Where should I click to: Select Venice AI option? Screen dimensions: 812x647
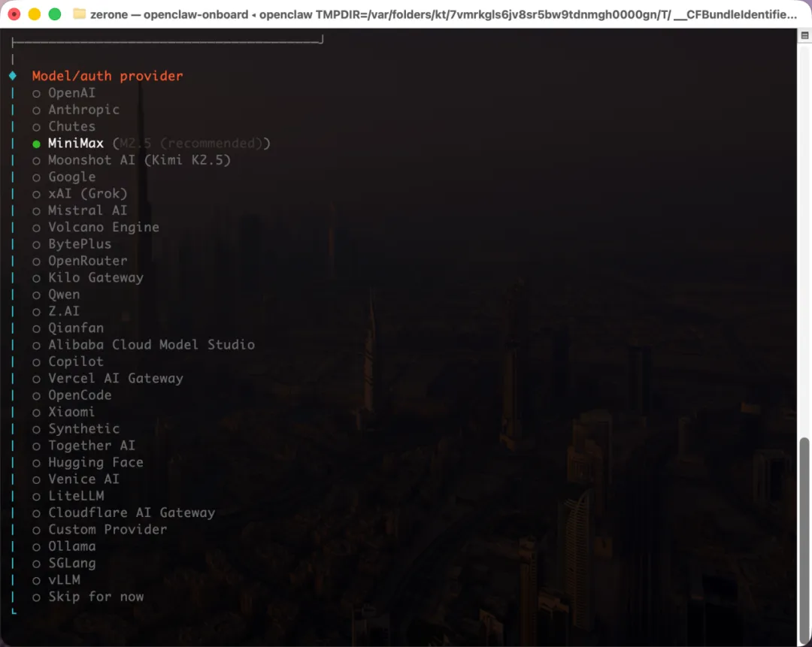[76, 479]
